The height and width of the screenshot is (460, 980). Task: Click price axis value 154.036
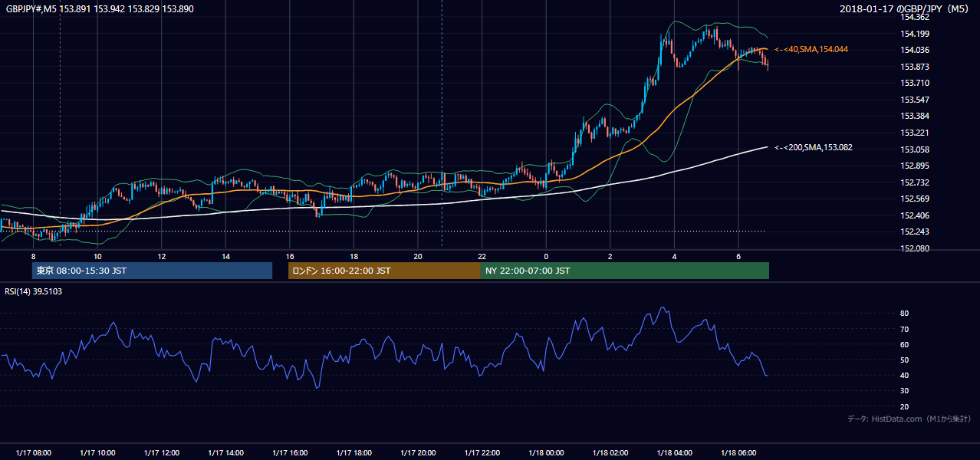pyautogui.click(x=915, y=50)
